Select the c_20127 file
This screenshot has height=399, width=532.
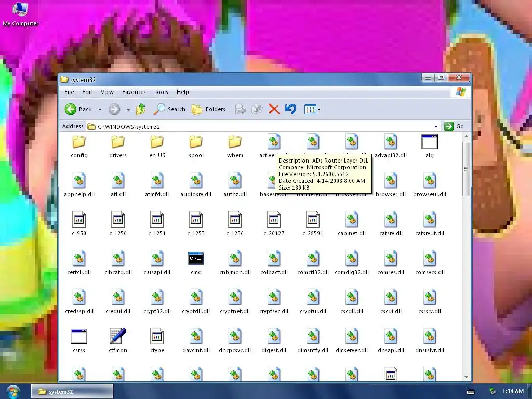(x=274, y=224)
